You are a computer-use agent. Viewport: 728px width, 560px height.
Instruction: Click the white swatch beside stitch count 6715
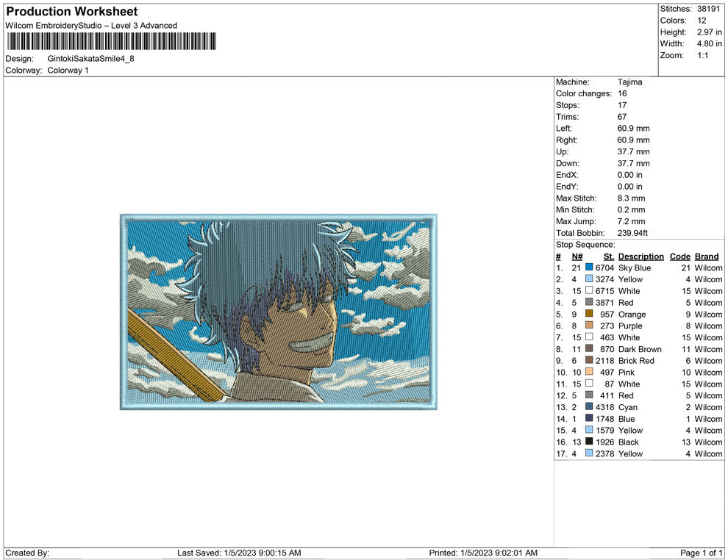pos(589,290)
